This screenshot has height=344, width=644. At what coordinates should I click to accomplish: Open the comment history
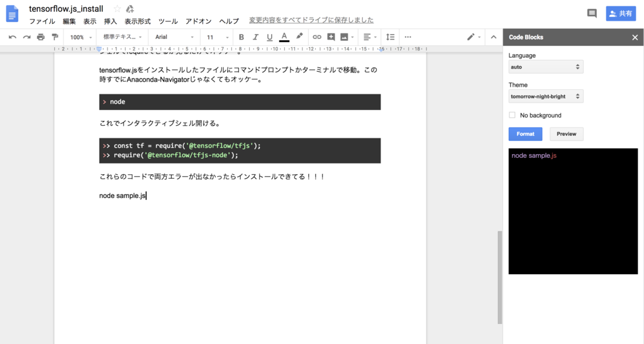coord(592,14)
